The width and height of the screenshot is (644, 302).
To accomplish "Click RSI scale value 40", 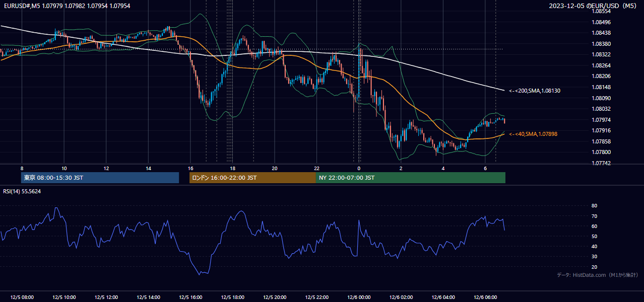I will click(594, 247).
